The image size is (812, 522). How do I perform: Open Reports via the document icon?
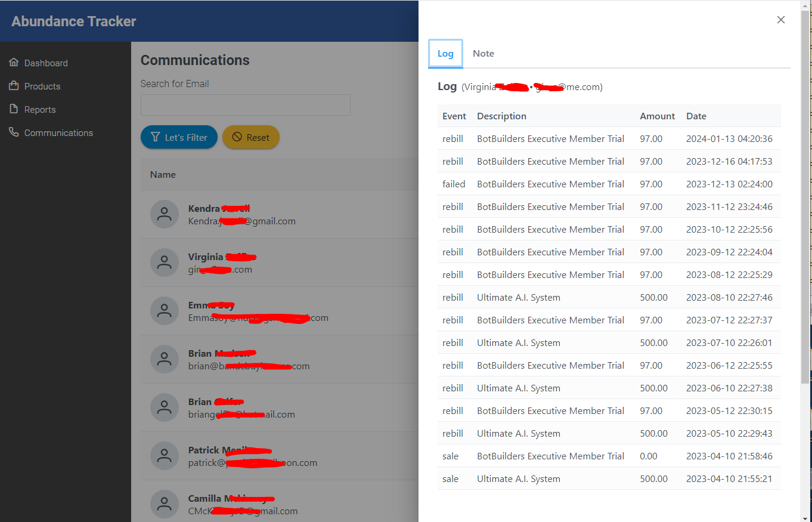[14, 109]
